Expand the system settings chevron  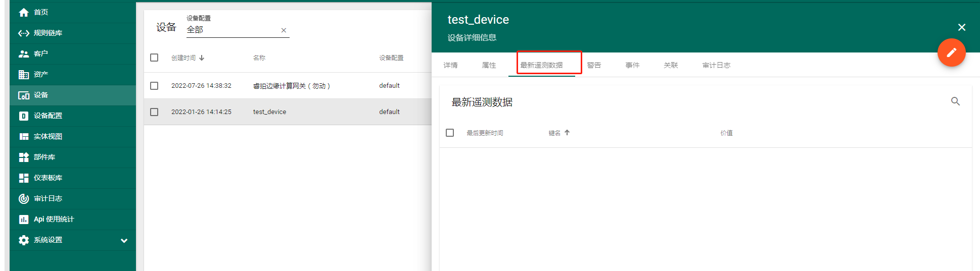pos(124,241)
